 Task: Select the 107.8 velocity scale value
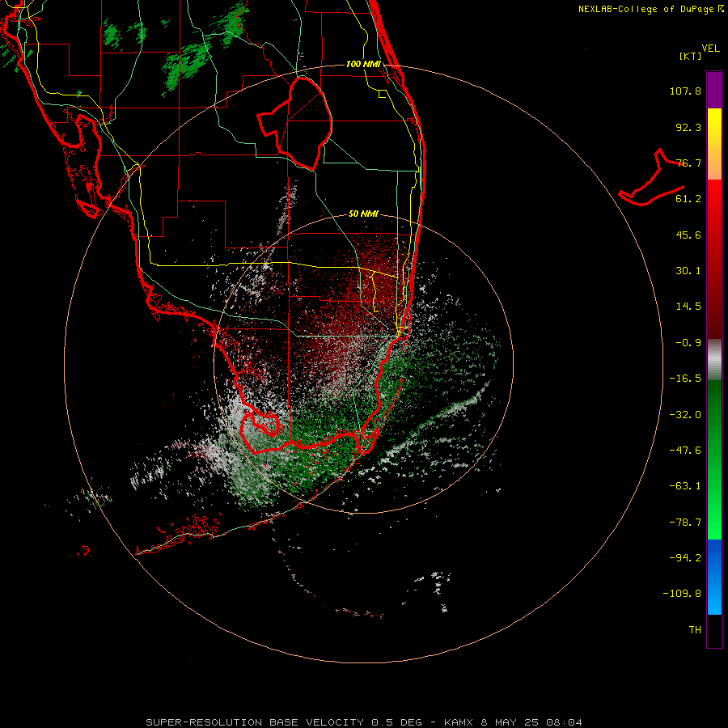click(x=685, y=91)
